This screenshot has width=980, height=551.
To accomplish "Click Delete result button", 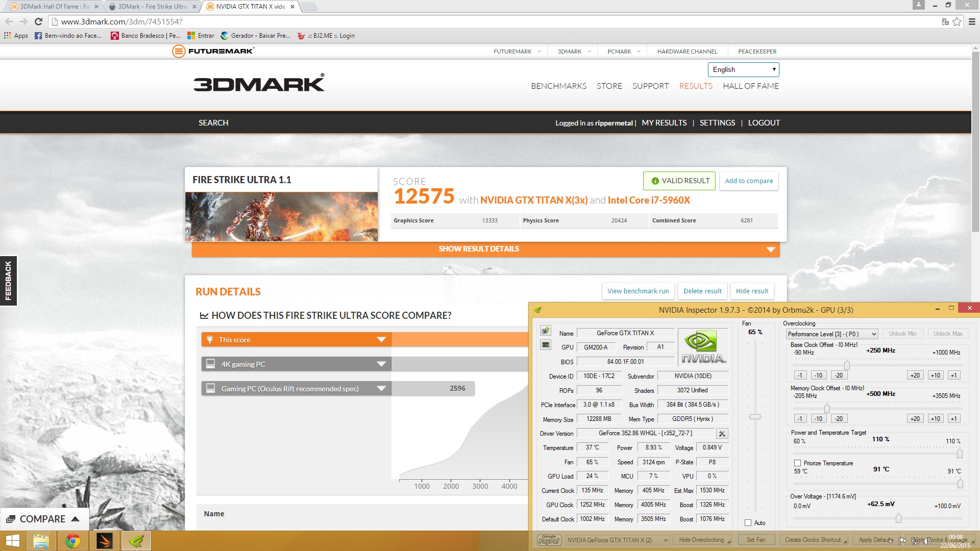I will pos(702,291).
